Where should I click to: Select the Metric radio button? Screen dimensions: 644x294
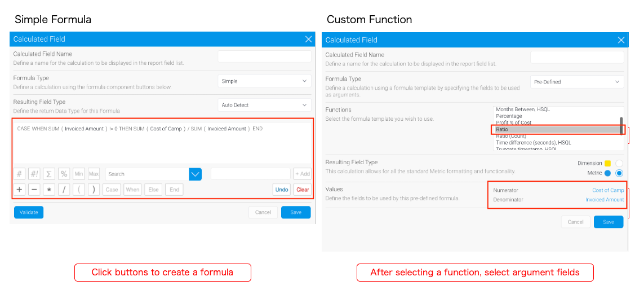[x=619, y=173]
